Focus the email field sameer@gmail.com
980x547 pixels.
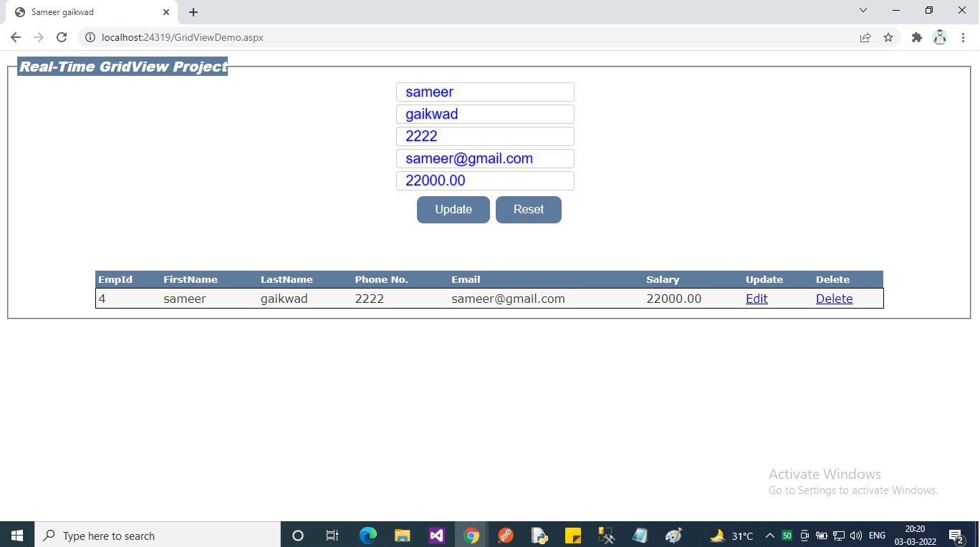click(485, 158)
